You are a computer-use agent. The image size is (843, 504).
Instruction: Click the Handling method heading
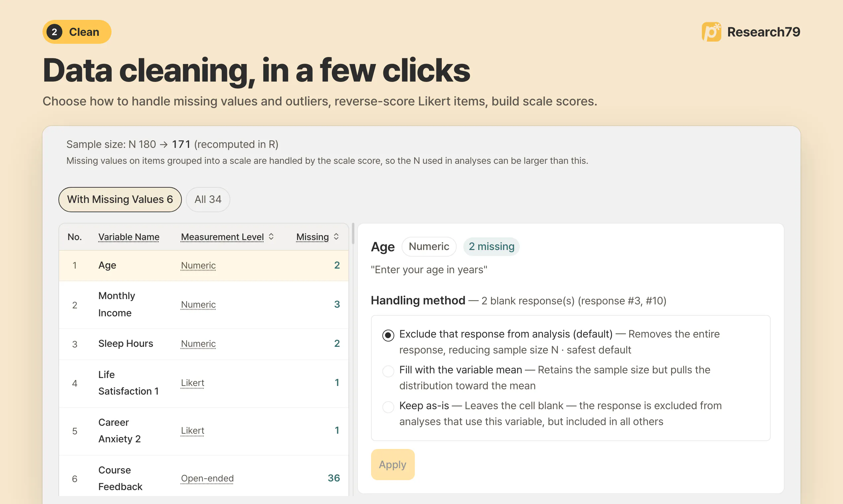[418, 300]
